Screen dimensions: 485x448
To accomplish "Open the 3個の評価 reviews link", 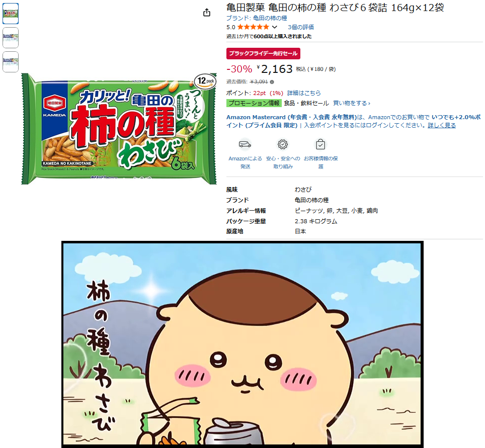I will [301, 27].
